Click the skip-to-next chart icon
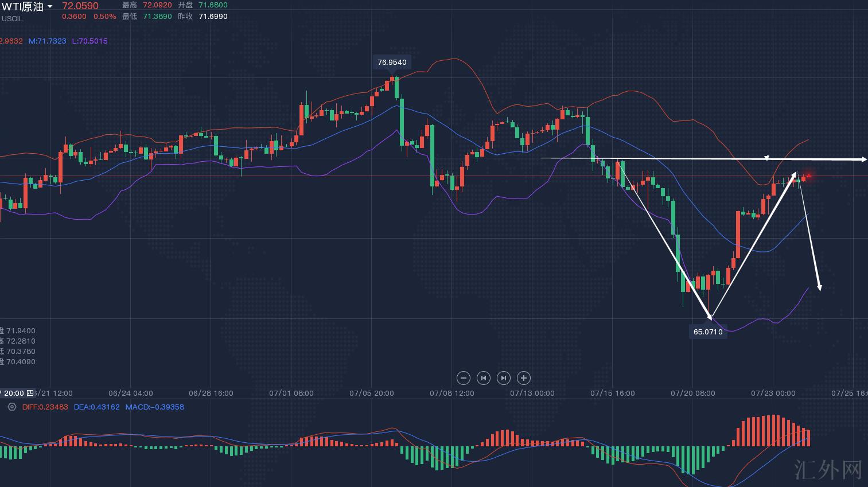This screenshot has width=868, height=487. (503, 378)
